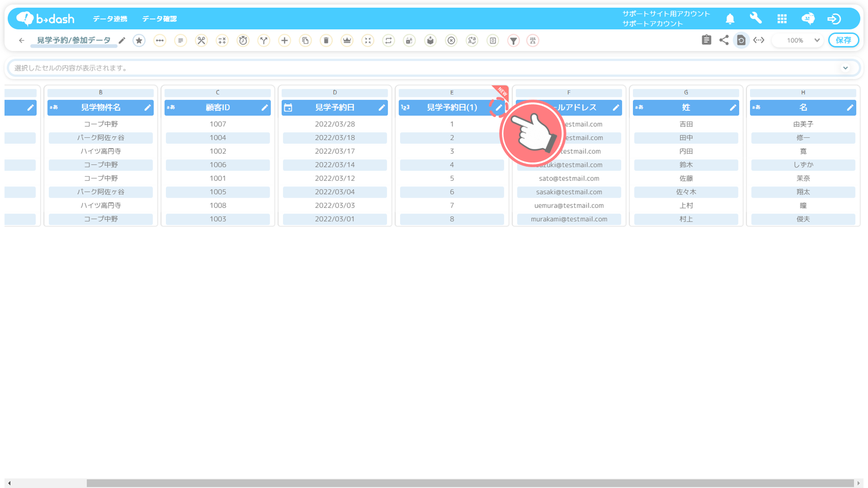Viewport: 868px width, 488px height.
Task: Click the funnel filter icon
Action: click(x=513, y=40)
